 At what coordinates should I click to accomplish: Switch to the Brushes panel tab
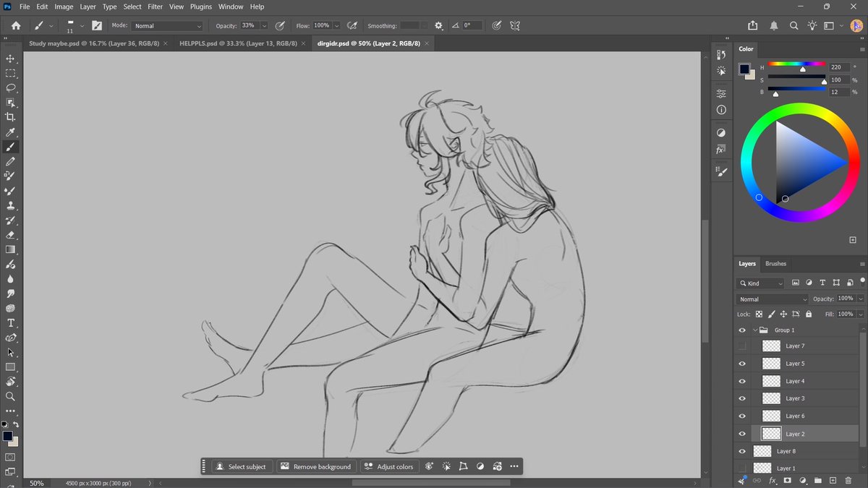(776, 264)
